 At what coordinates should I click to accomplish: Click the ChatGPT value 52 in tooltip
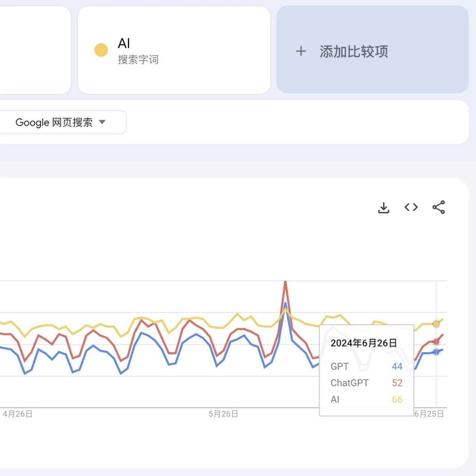[x=397, y=383]
